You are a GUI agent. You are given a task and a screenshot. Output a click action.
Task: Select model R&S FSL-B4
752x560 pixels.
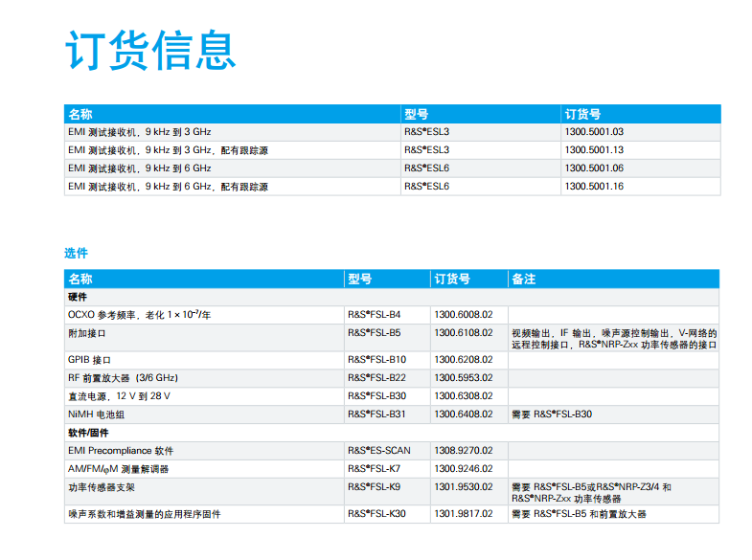click(374, 315)
